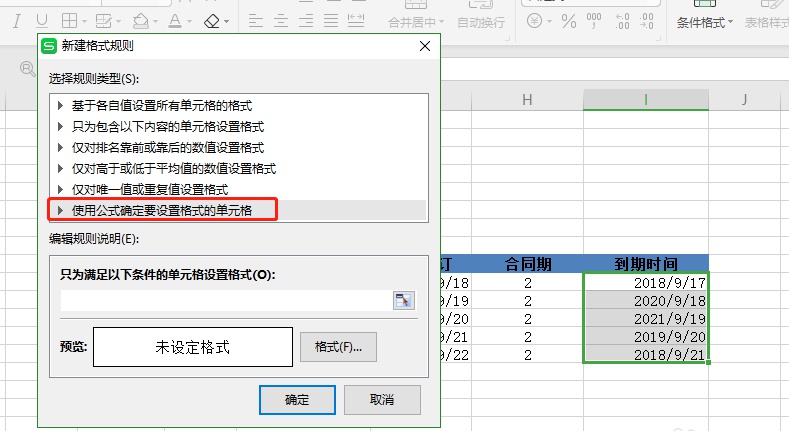Screen dimensions: 789x431
Task: Click the cell with date 2019/9/20
Action: pyautogui.click(x=646, y=336)
